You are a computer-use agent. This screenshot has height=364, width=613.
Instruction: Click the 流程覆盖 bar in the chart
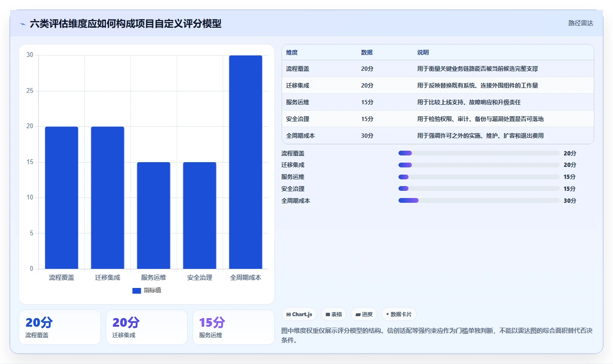61,198
